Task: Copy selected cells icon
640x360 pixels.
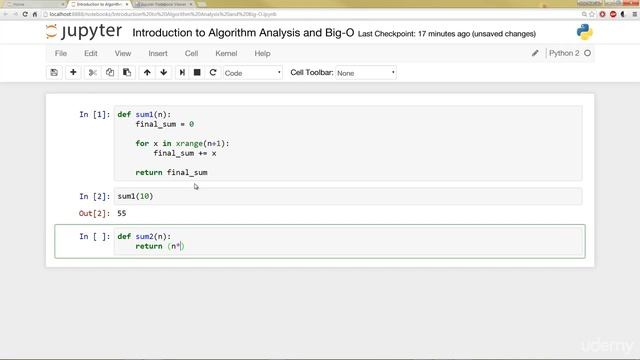Action: click(x=110, y=73)
